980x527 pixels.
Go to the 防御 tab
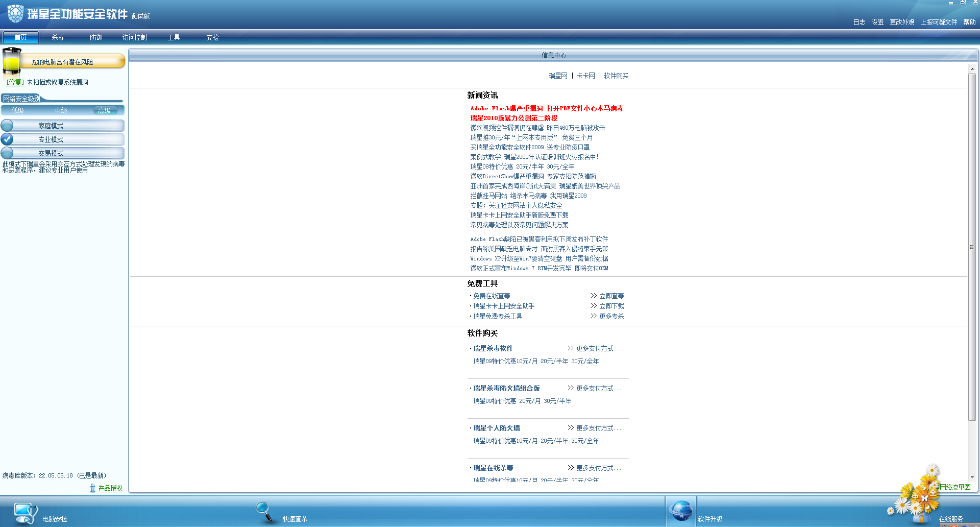tap(96, 37)
